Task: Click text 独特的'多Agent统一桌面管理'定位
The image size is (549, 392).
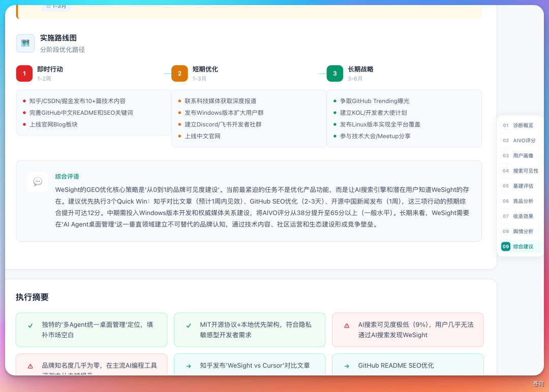Action: pos(90,324)
